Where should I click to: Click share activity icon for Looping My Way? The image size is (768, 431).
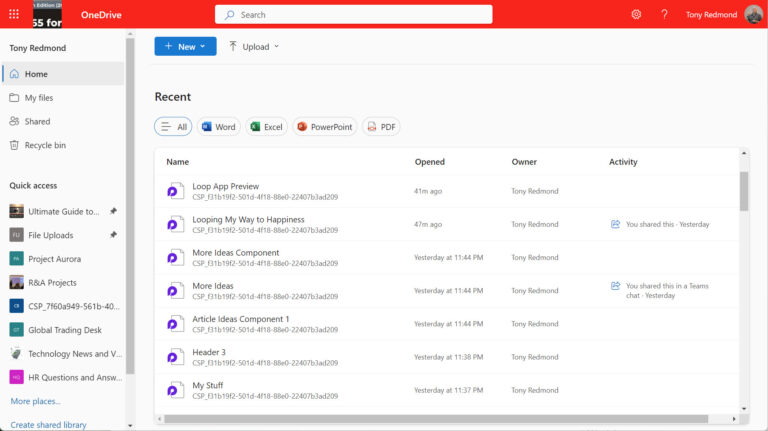[x=615, y=224]
